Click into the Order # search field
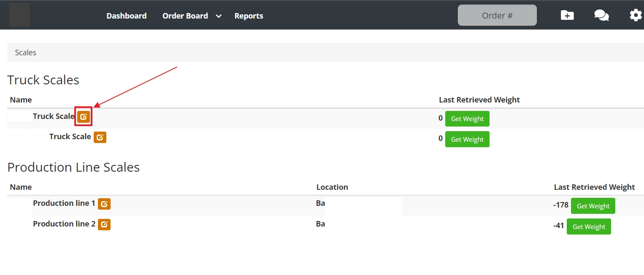644x275 pixels. (497, 16)
